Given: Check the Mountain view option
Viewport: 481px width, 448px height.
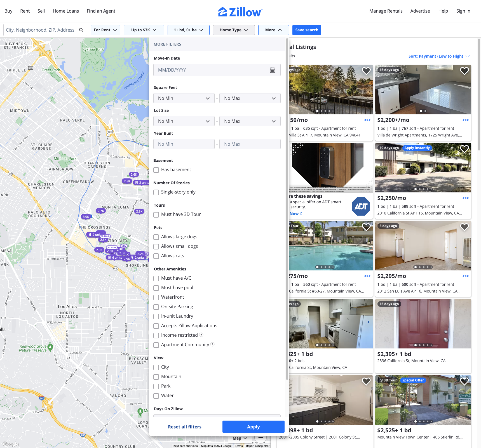Looking at the screenshot, I should [156, 377].
